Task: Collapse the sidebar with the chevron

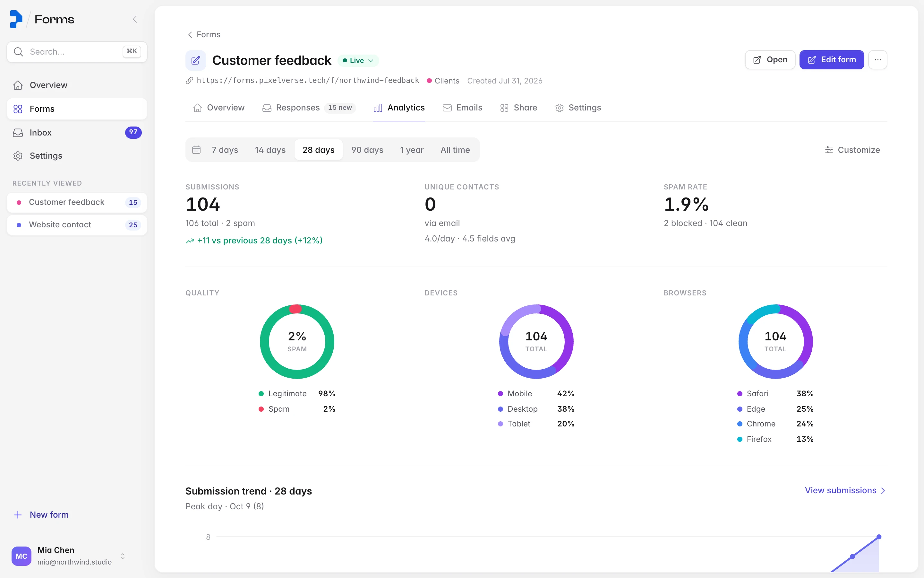Action: (x=135, y=19)
